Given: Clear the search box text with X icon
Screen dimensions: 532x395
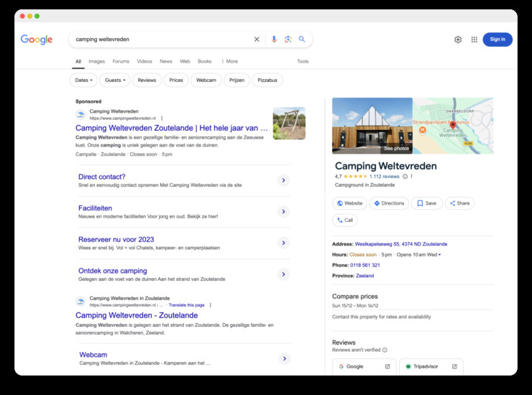Looking at the screenshot, I should (257, 39).
